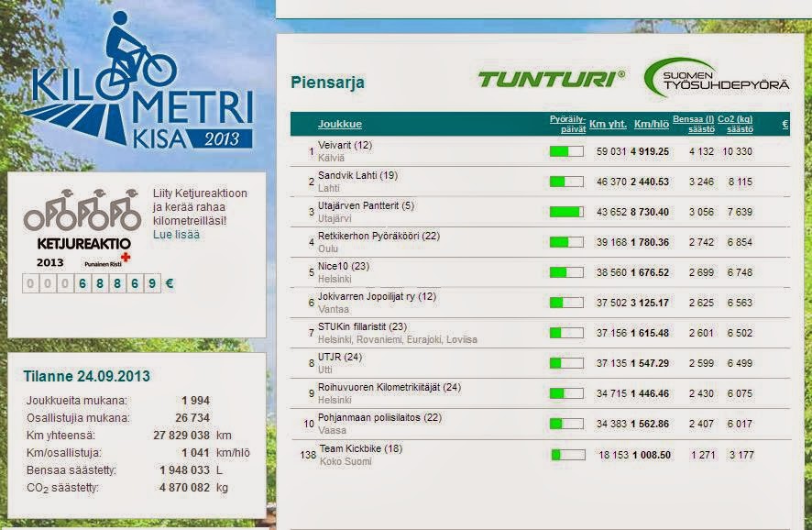Click CO2 säästetty value 4 870 082

(x=184, y=488)
